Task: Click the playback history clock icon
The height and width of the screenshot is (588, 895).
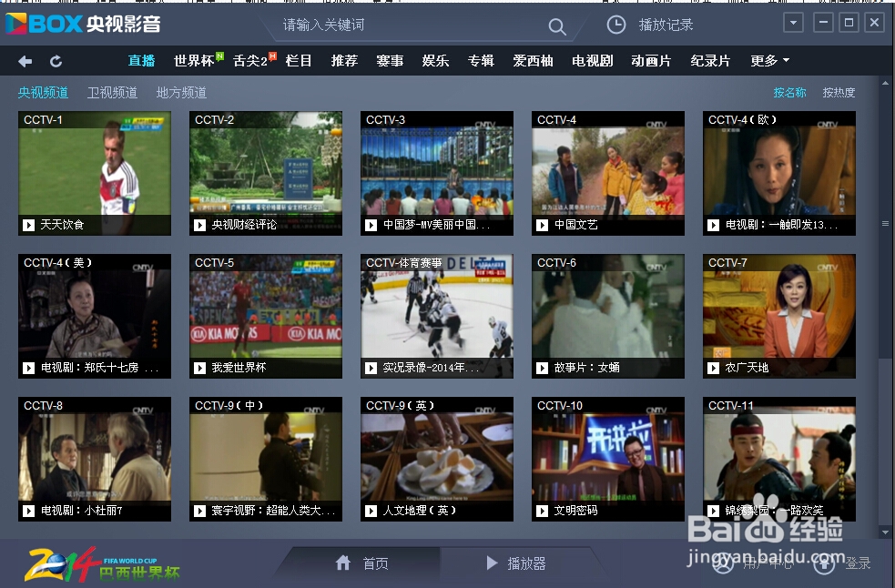Action: tap(615, 25)
